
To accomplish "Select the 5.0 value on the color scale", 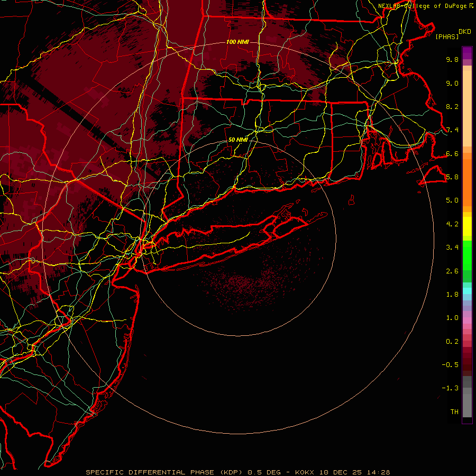I will (452, 200).
